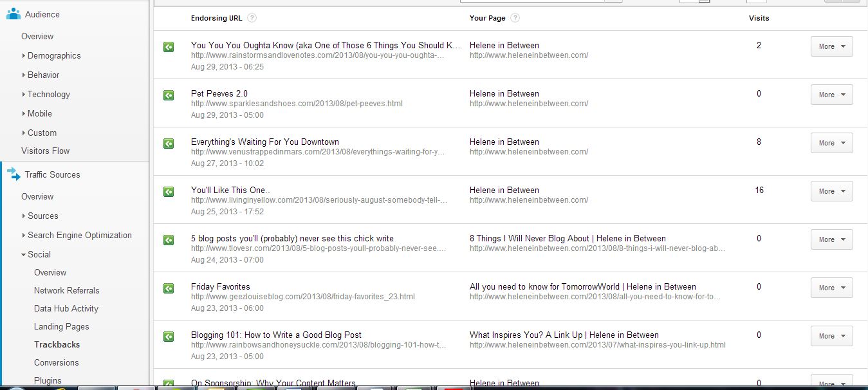868x390 pixels.
Task: Open help icon next to Your Page
Action: pos(515,18)
